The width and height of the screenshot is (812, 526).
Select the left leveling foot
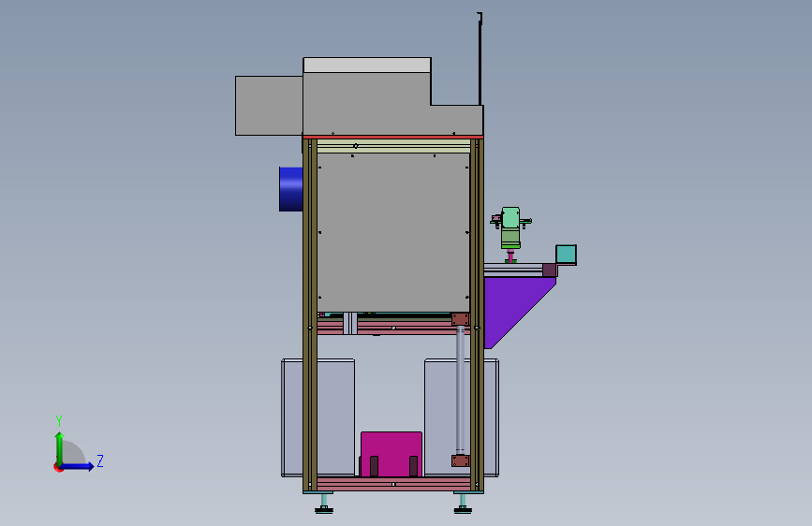324,504
